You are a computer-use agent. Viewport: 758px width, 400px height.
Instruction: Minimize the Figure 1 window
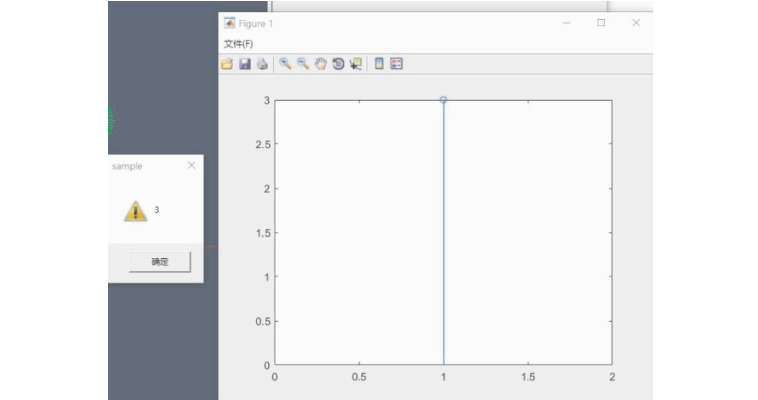567,23
